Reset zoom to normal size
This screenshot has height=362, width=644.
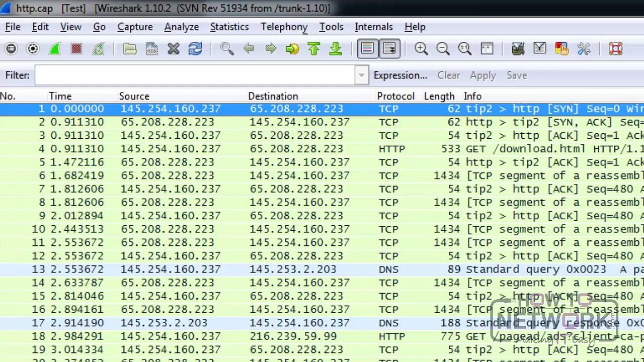click(x=465, y=49)
